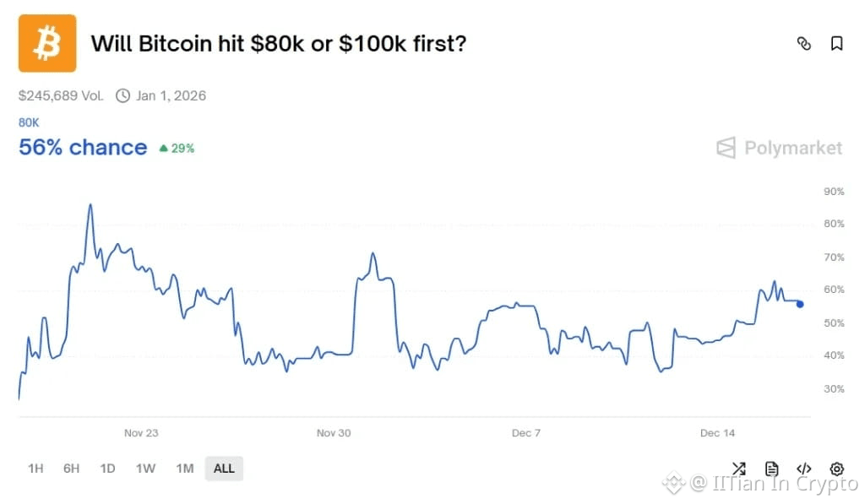
Task: Open chart settings gear icon
Action: click(x=836, y=469)
